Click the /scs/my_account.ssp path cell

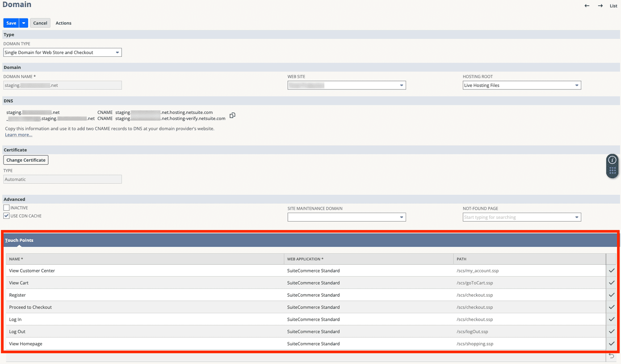pos(529,271)
